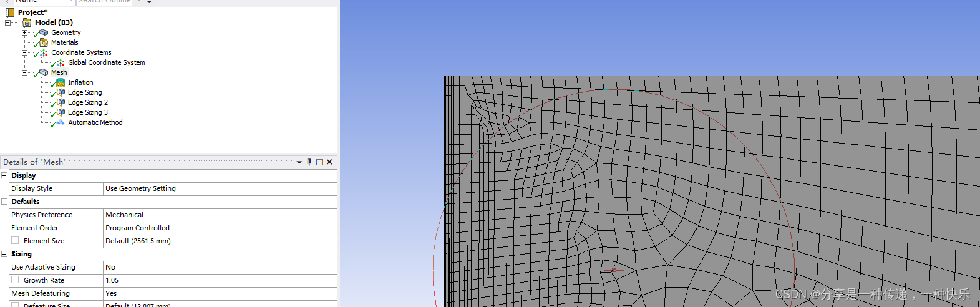The width and height of the screenshot is (980, 307).
Task: Select the Geometry node icon
Action: 44,32
